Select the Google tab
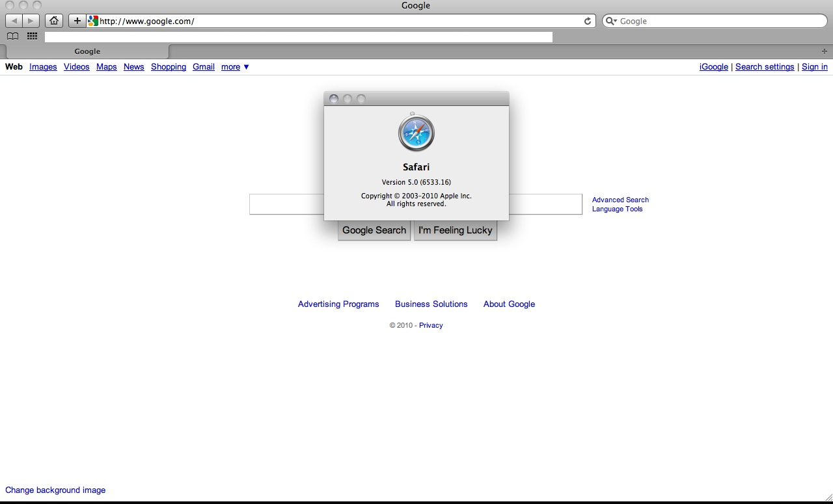This screenshot has width=833, height=504. 87,51
